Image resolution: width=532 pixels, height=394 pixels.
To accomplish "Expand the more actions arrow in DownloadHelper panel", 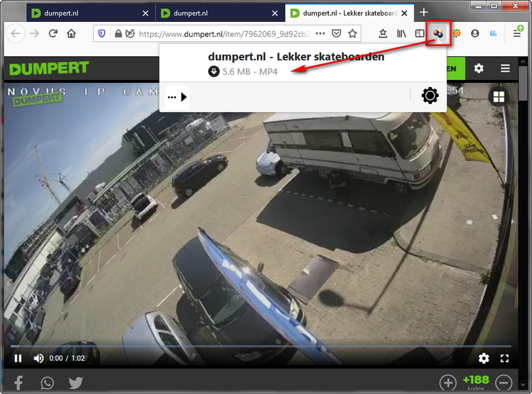I will tap(177, 97).
